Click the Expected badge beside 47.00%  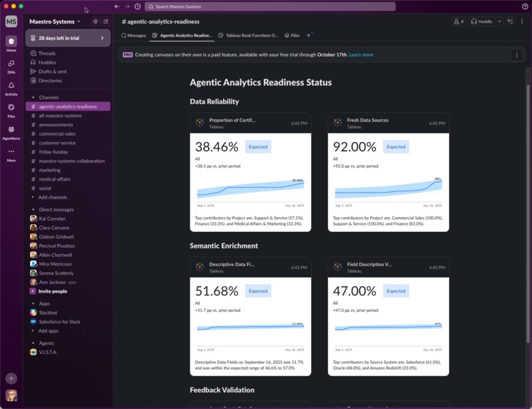pos(396,291)
